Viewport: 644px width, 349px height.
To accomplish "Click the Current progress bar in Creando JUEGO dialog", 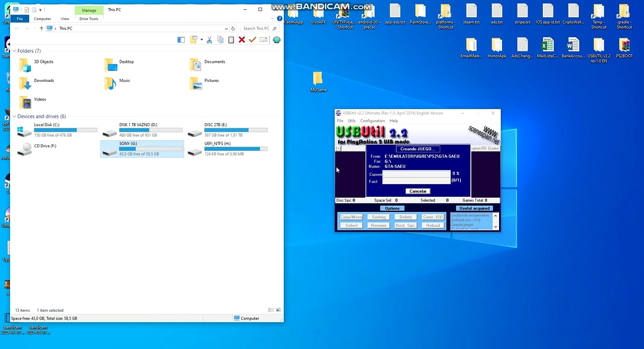I will [417, 173].
